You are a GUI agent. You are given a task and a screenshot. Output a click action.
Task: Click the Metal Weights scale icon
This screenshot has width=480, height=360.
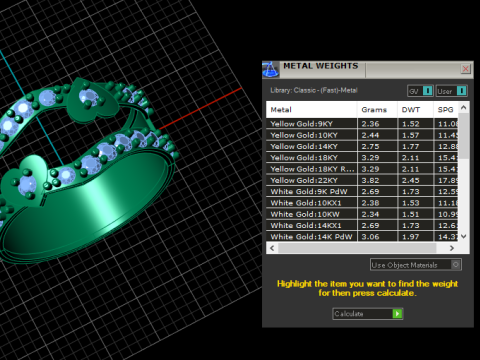(271, 70)
